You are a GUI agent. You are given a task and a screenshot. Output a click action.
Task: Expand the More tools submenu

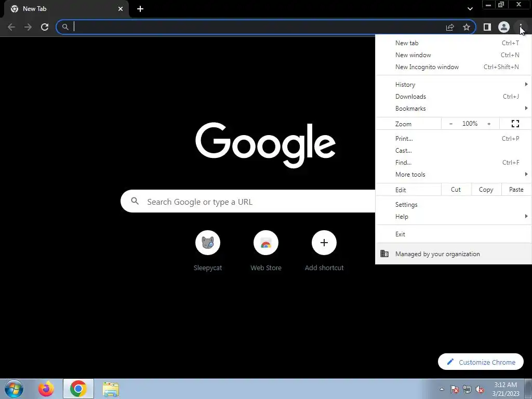tap(453, 175)
